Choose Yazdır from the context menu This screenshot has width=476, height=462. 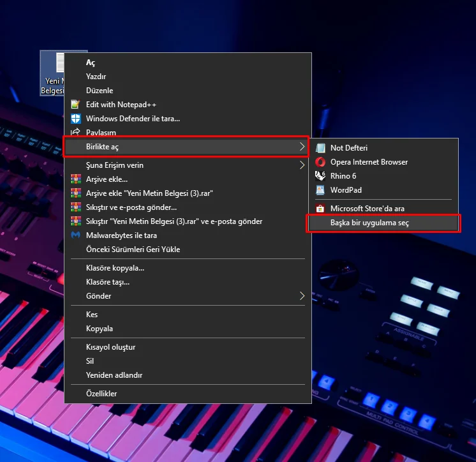coord(188,77)
